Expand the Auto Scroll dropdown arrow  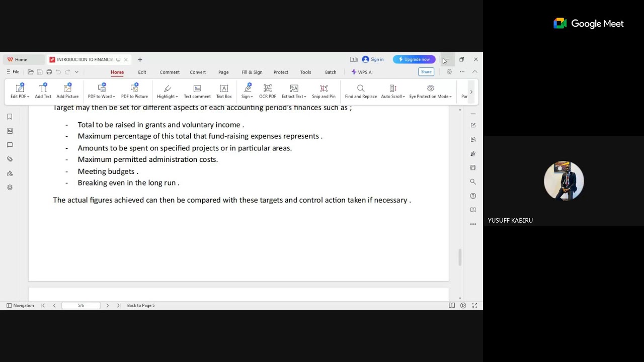click(404, 97)
